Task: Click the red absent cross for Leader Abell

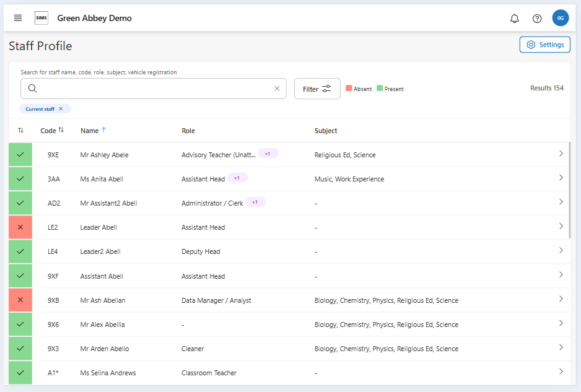Action: click(x=20, y=227)
